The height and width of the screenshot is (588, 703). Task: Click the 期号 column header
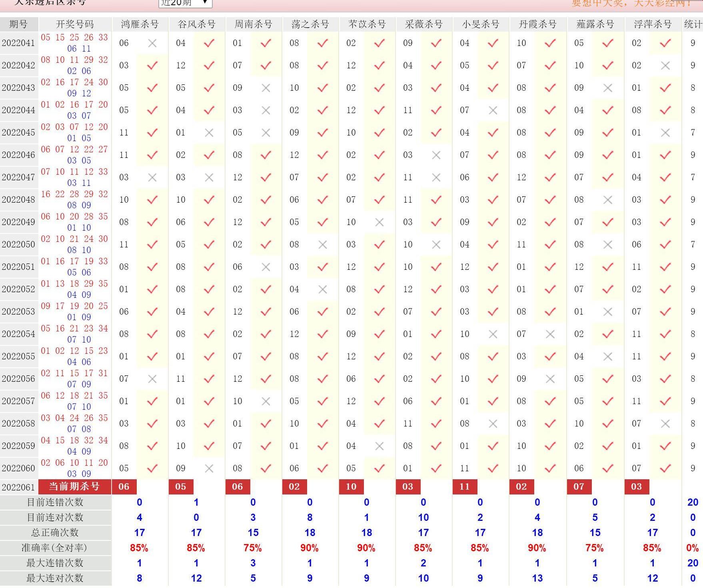18,24
